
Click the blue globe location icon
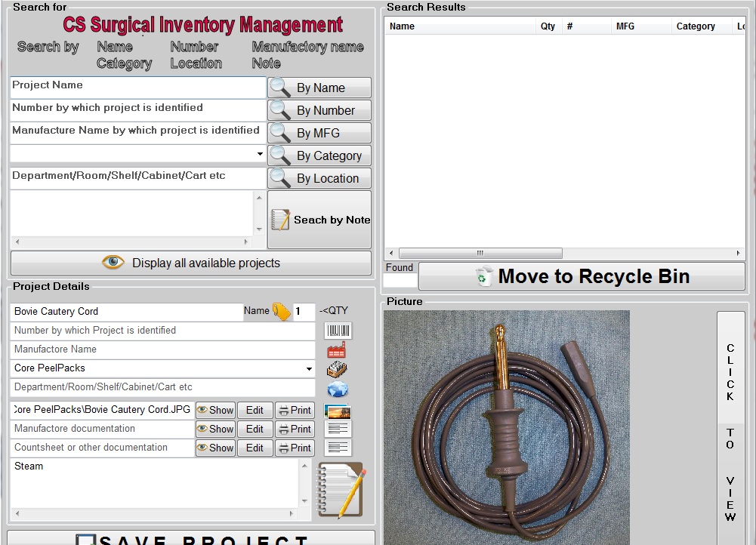tap(337, 390)
